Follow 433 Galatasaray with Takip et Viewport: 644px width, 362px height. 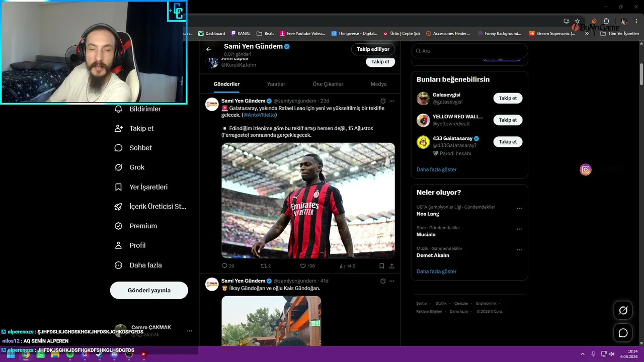pyautogui.click(x=508, y=142)
